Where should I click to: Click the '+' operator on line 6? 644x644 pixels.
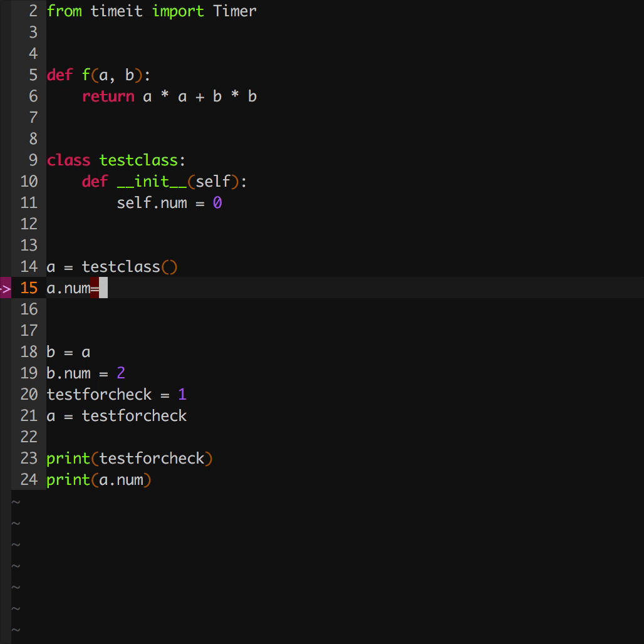(x=200, y=97)
